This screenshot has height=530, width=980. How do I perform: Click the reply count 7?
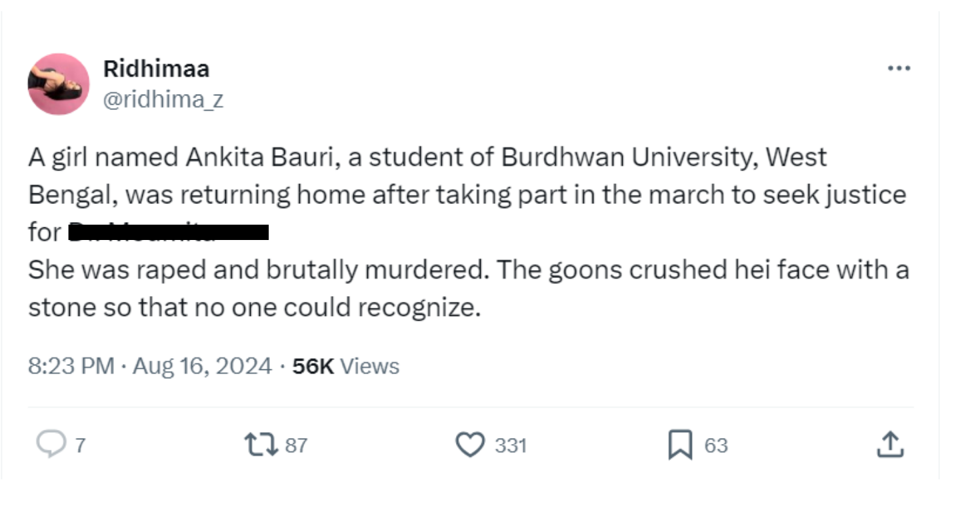[80, 445]
